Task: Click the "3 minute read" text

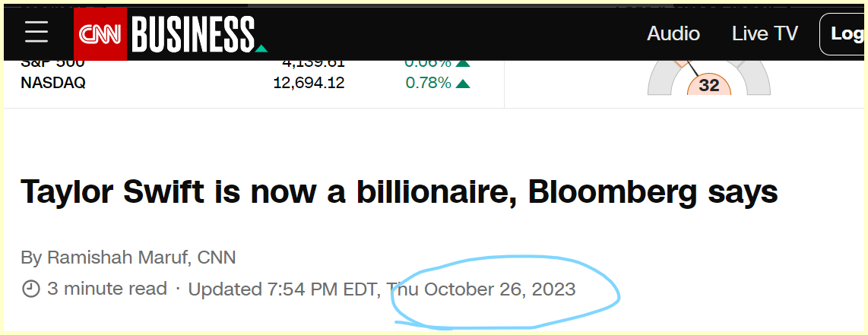Action: [x=107, y=289]
